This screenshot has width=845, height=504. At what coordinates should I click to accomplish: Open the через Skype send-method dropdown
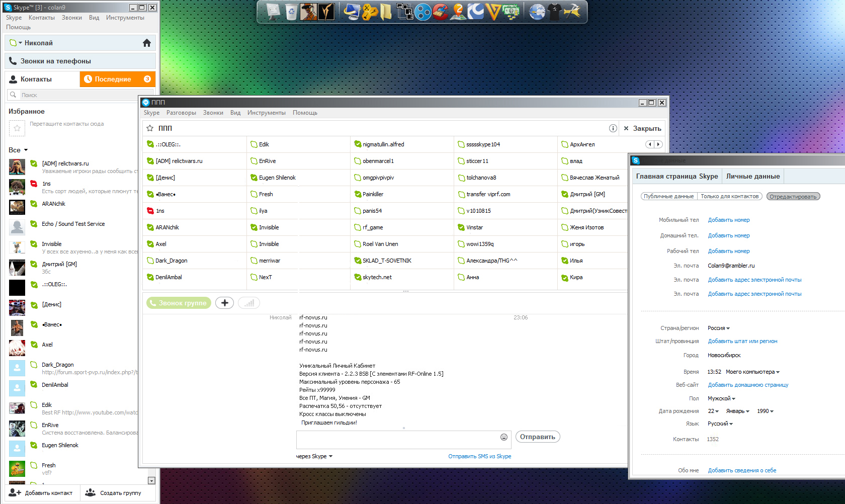click(x=314, y=456)
